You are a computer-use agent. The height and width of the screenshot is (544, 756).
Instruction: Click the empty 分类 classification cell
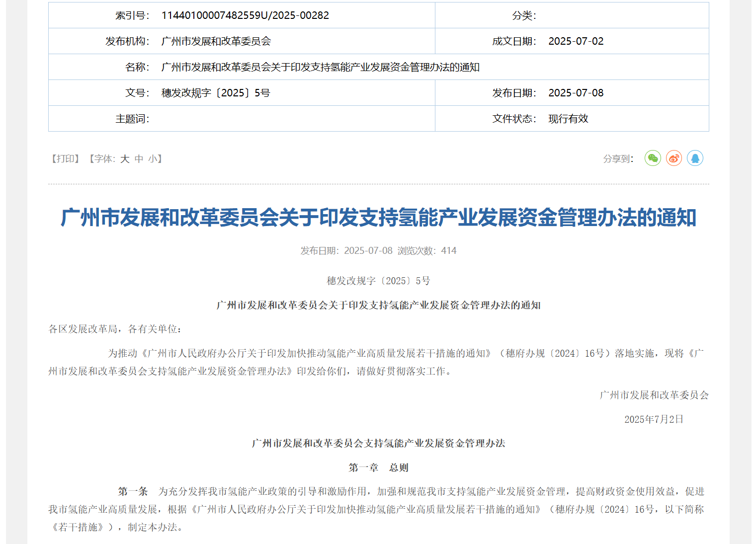(x=621, y=15)
